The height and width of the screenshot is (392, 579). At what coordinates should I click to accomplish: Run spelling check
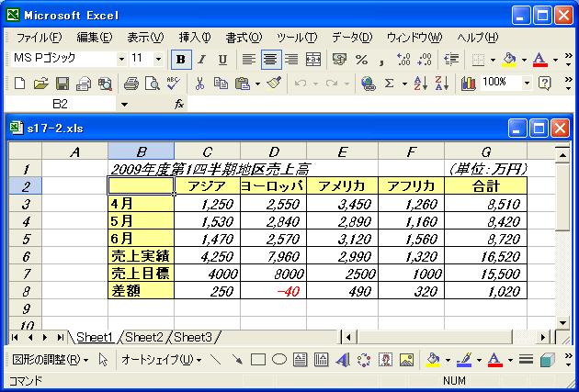[173, 84]
